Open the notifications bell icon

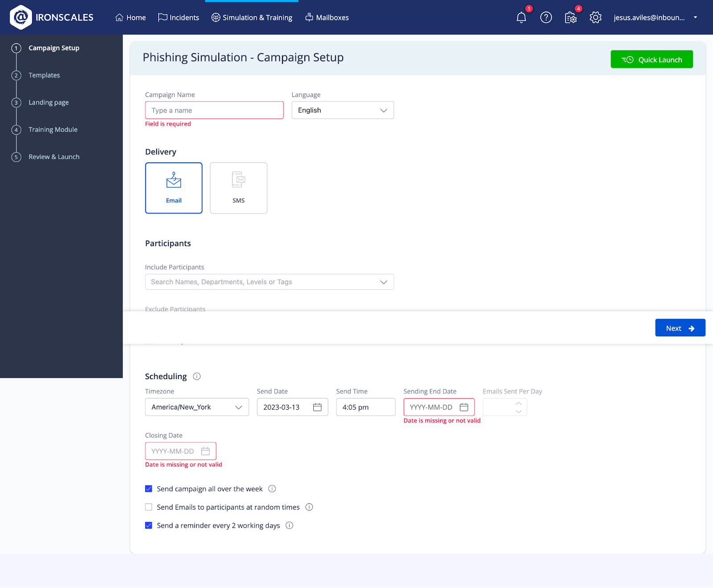(521, 18)
